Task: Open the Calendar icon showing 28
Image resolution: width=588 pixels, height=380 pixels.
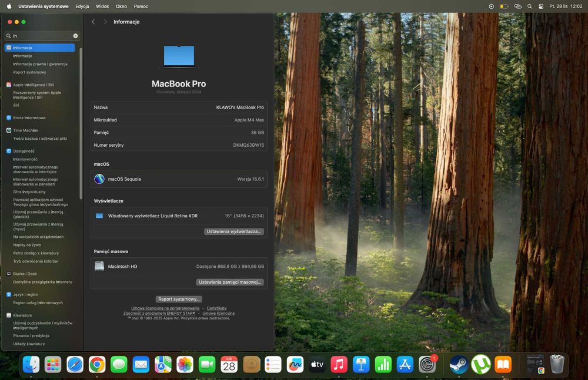Action: click(x=229, y=364)
